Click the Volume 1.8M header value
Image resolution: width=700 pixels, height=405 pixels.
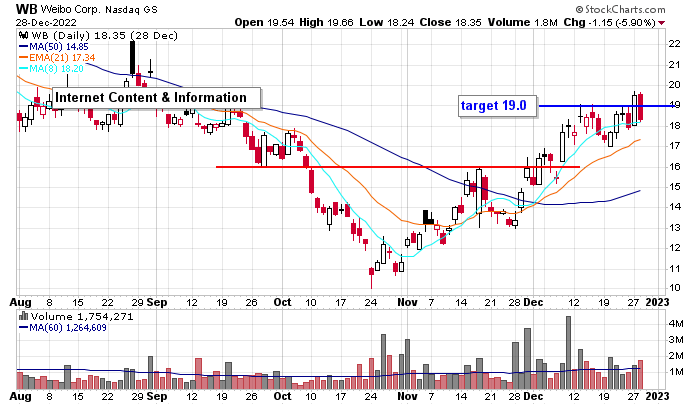522,22
